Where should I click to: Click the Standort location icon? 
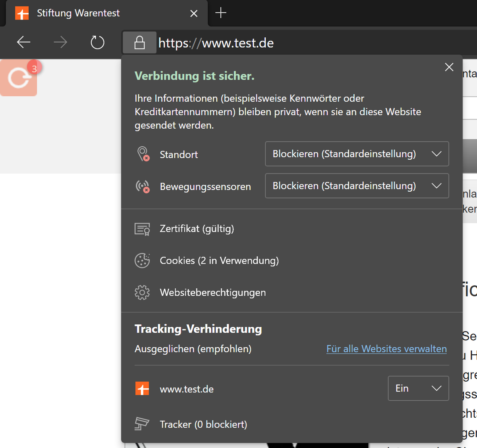(x=143, y=154)
